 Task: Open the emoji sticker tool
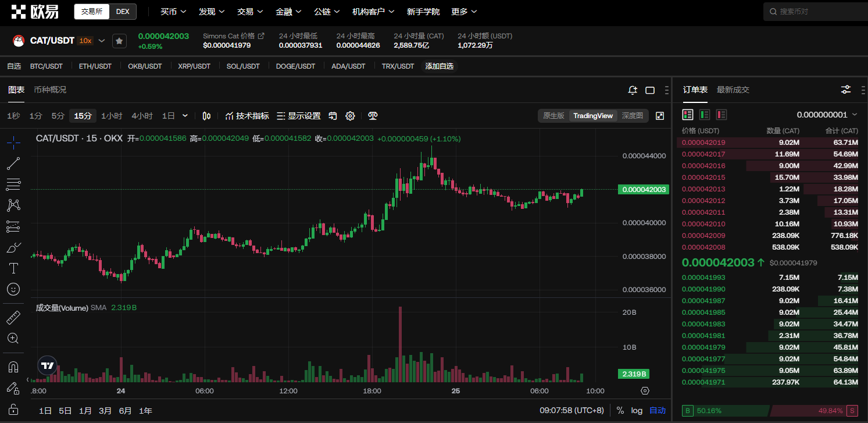point(13,289)
